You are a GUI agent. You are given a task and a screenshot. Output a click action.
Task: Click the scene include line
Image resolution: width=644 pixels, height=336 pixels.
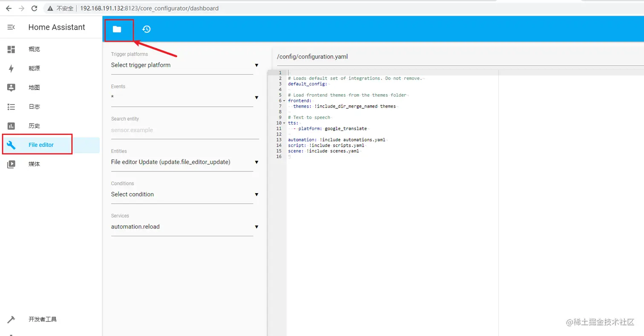tap(323, 151)
